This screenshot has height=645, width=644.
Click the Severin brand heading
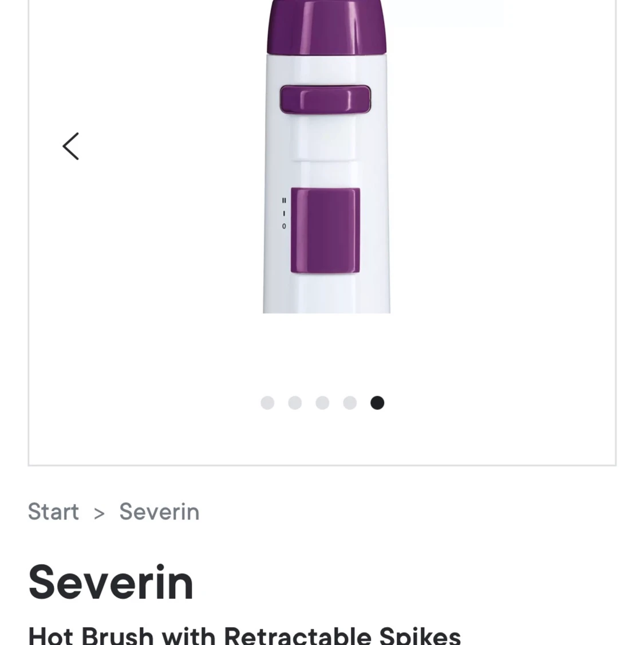tap(111, 582)
